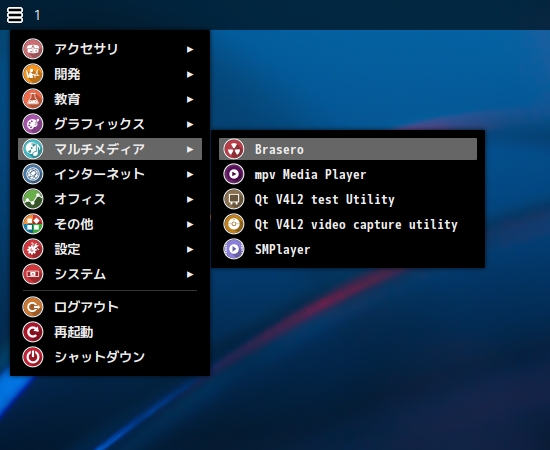The height and width of the screenshot is (450, 550).
Task: Expand the 設定 submenu arrow
Action: [190, 249]
